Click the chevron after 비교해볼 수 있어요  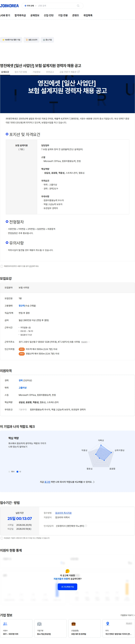(94, 482)
